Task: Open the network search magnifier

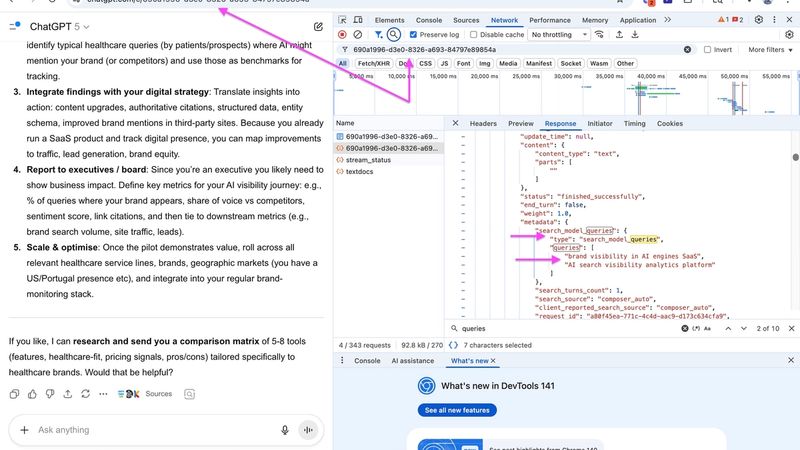Action: [393, 35]
